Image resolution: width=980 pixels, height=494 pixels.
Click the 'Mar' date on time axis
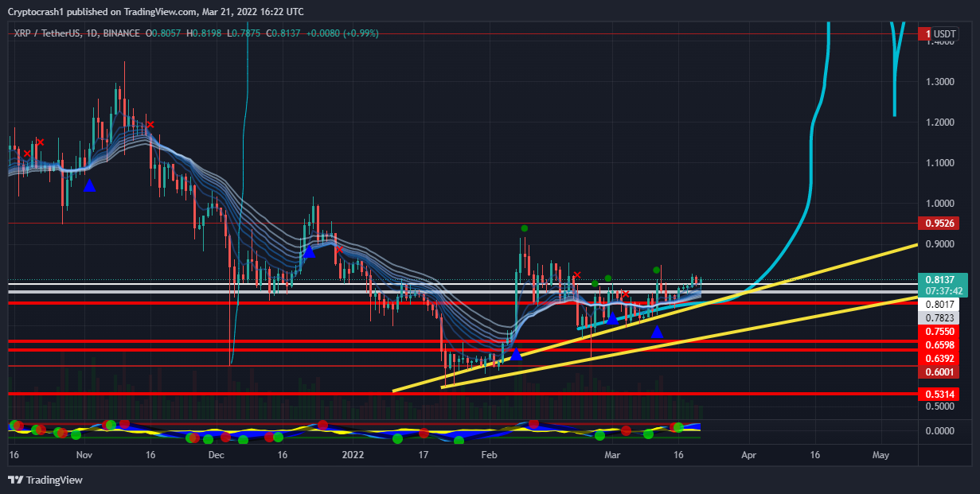pyautogui.click(x=612, y=455)
